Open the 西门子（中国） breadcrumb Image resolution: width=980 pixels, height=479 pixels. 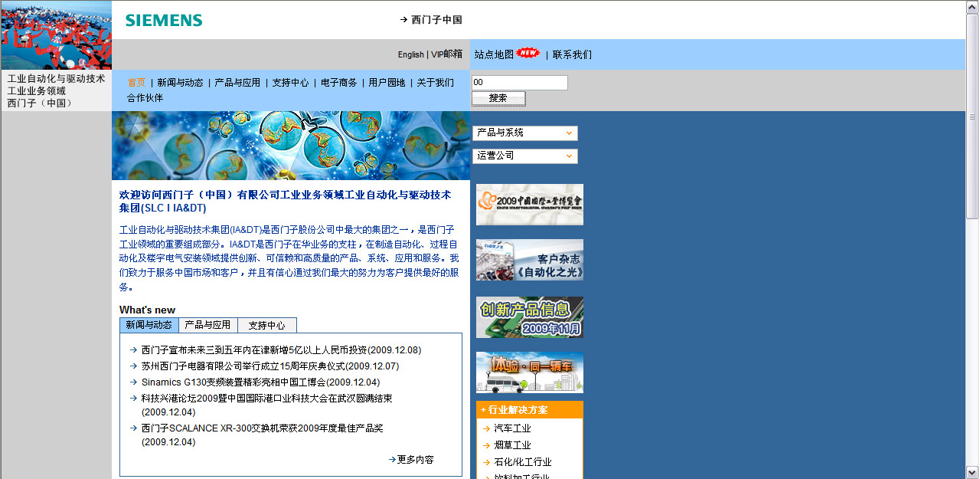click(x=41, y=103)
